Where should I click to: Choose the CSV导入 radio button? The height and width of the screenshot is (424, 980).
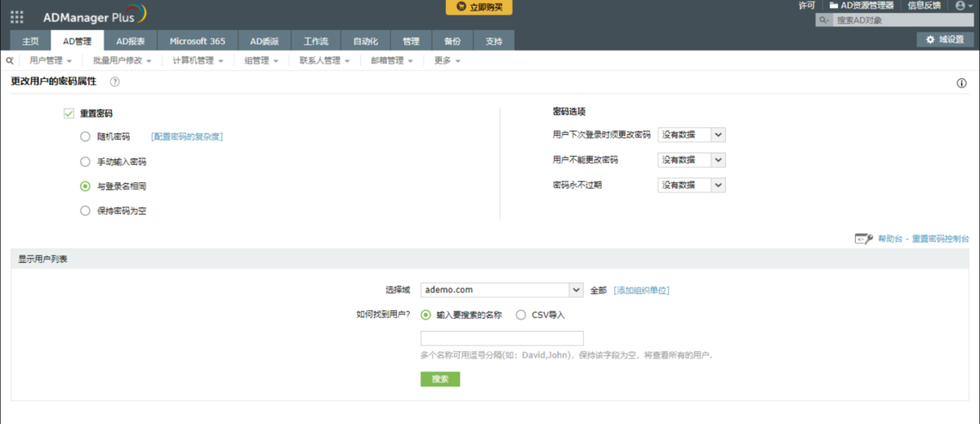[x=521, y=315]
